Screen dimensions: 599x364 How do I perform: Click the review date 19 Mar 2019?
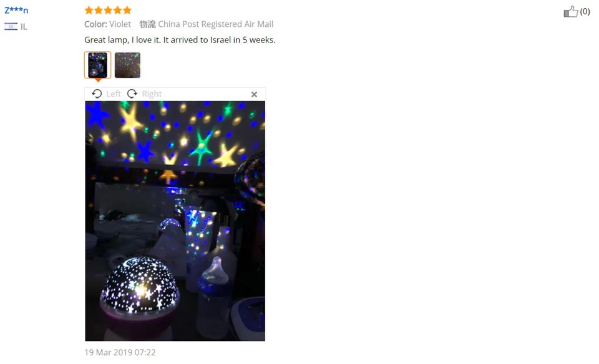click(120, 352)
